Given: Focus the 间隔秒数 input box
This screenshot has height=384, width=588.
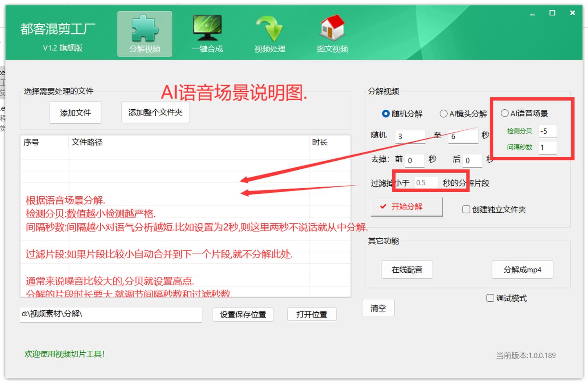Looking at the screenshot, I should click(x=548, y=148).
